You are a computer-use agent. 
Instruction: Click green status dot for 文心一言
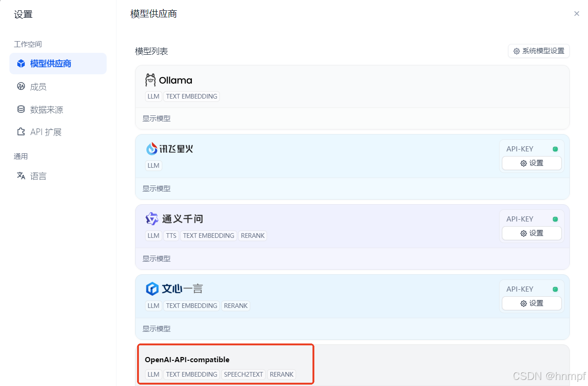pos(555,289)
